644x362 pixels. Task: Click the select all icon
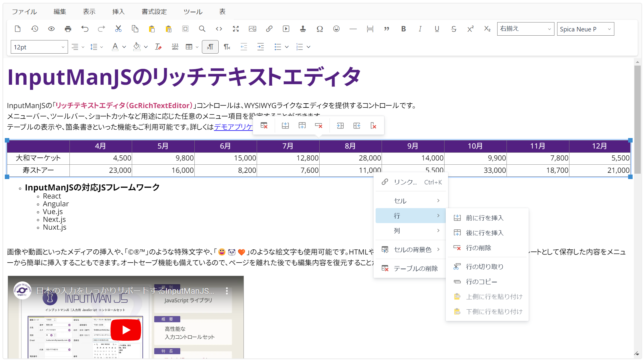point(185,29)
